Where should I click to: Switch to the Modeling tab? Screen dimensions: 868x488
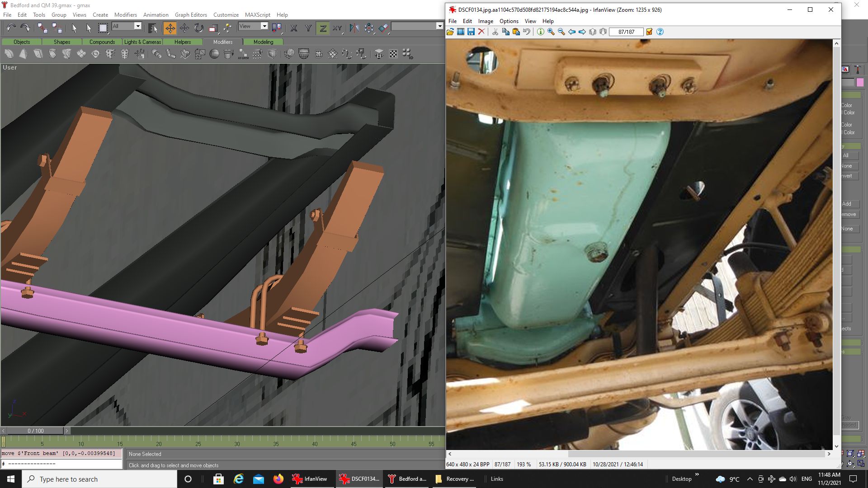(263, 42)
